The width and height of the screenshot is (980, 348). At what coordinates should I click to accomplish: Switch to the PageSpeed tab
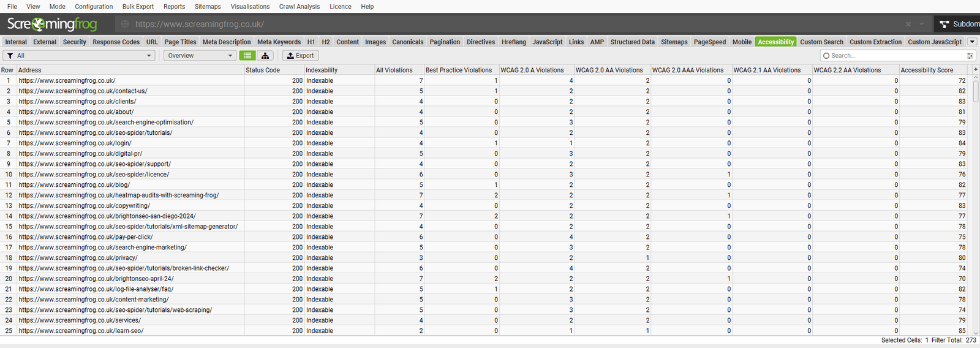709,42
